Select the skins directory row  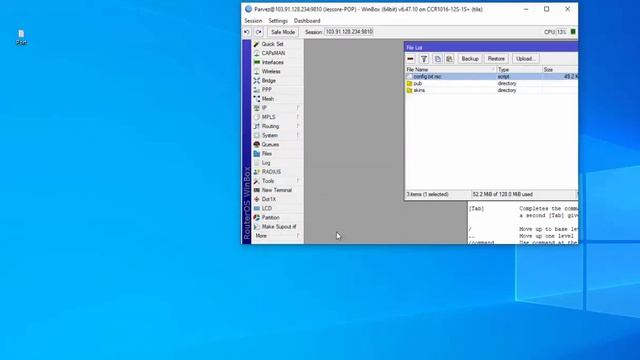491,90
